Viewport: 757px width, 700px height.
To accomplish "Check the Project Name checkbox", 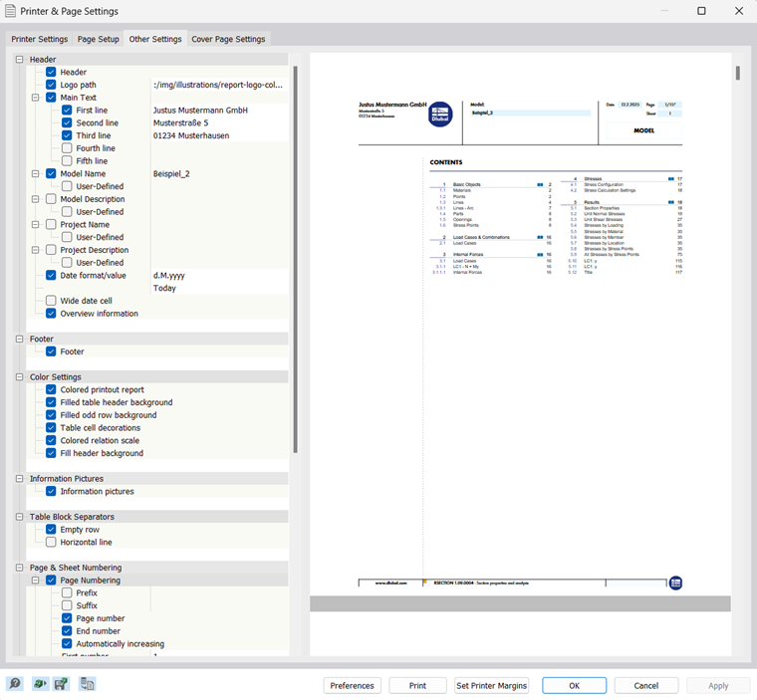I will (51, 224).
